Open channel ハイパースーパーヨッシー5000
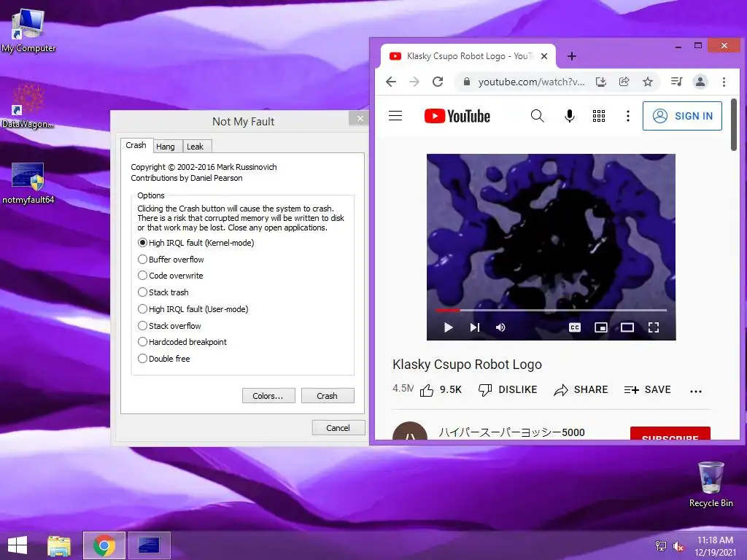Viewport: 747px width, 560px height. (511, 432)
